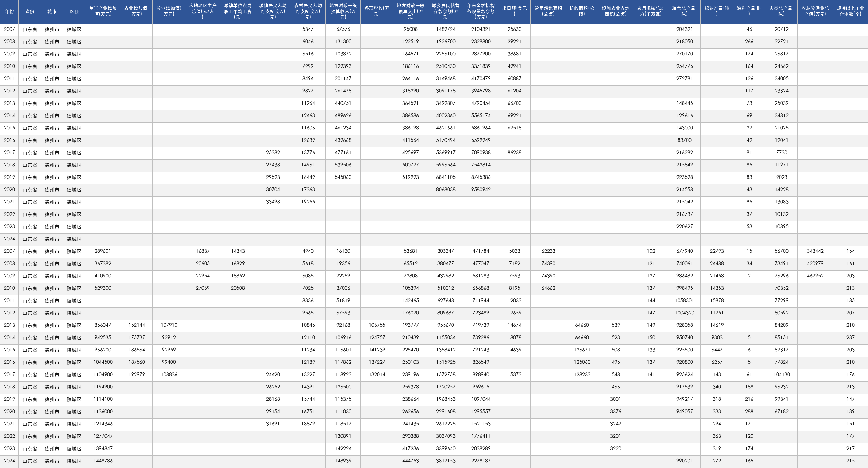Select the 棉花产量 header cell
868x468 pixels.
coord(717,11)
